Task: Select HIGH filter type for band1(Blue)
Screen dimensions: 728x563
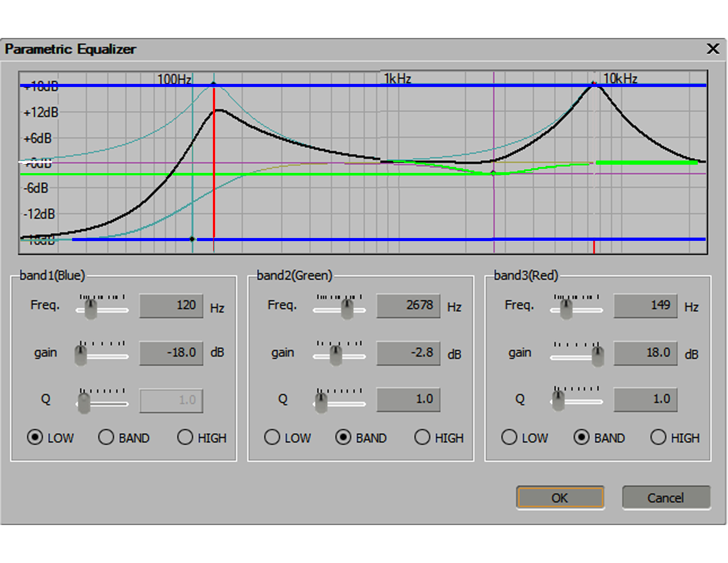Action: tap(185, 437)
